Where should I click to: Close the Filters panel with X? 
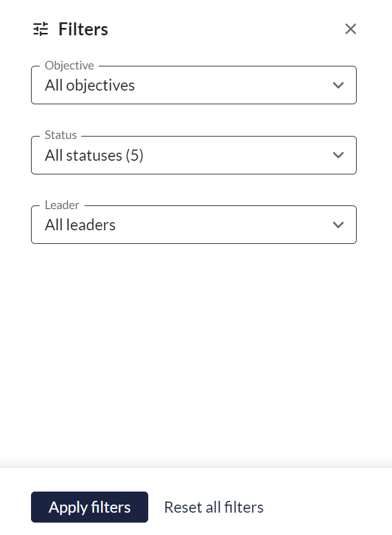coord(350,29)
